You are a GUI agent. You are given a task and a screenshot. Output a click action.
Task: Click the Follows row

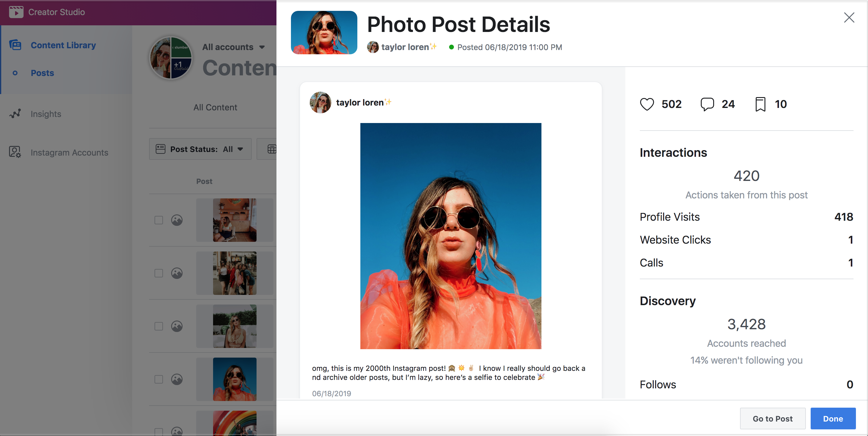pyautogui.click(x=746, y=384)
